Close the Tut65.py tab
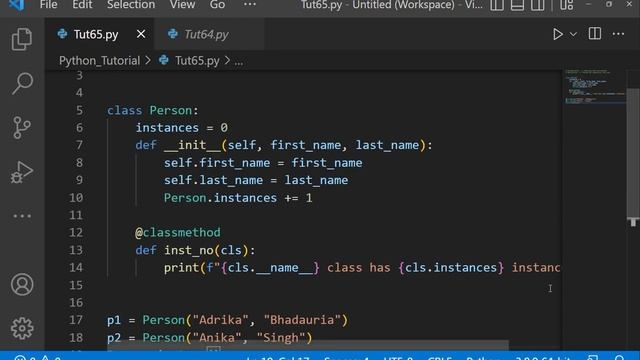The image size is (640, 360). (x=141, y=34)
